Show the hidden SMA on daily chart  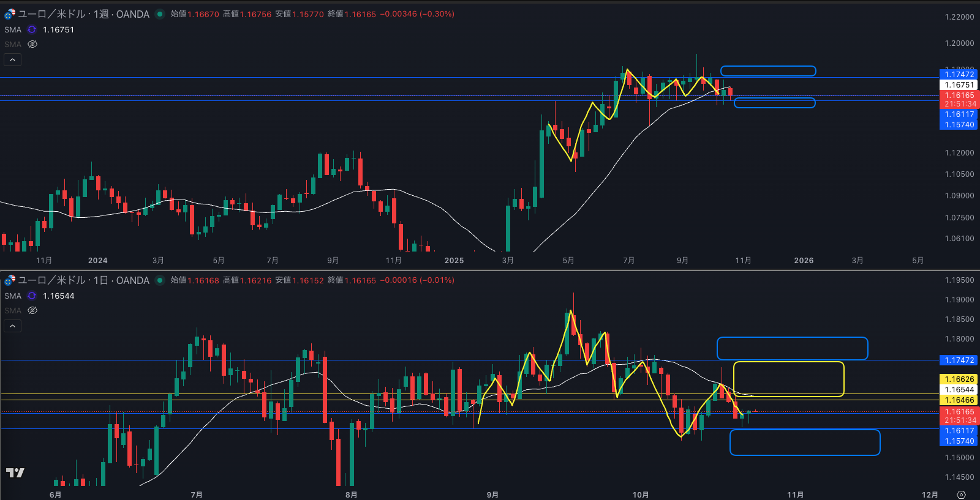(x=32, y=310)
